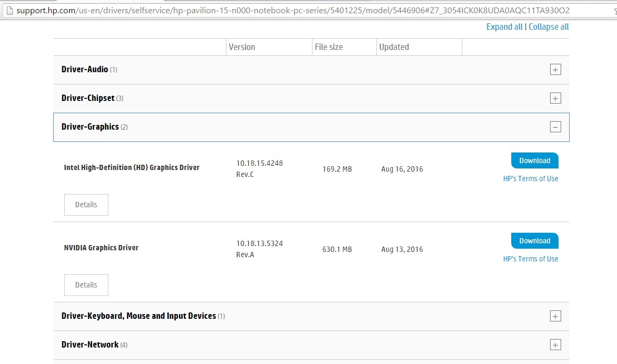The width and height of the screenshot is (617, 364).
Task: Open HP's Terms of Use under Intel driver
Action: [530, 179]
